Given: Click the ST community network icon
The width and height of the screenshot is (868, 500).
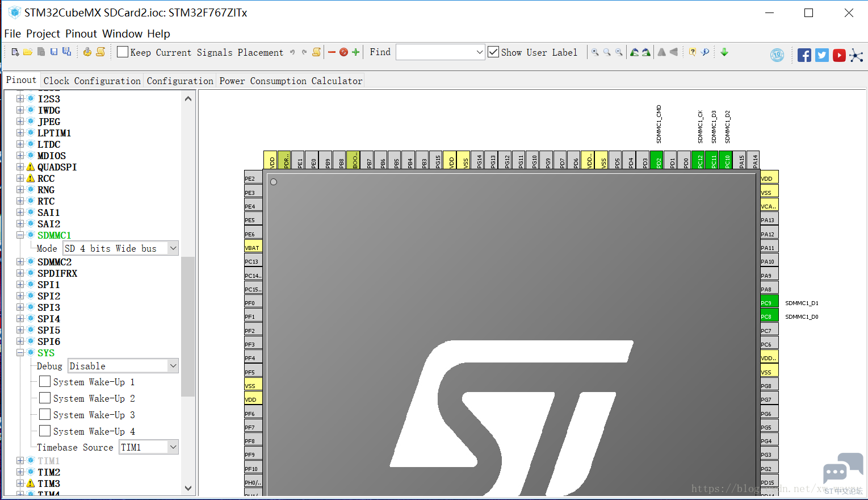Looking at the screenshot, I should (857, 56).
